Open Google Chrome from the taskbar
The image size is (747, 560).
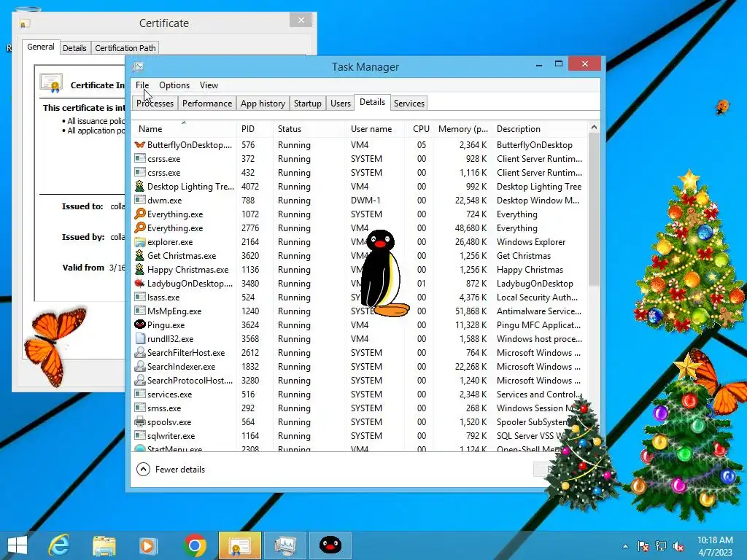(194, 545)
